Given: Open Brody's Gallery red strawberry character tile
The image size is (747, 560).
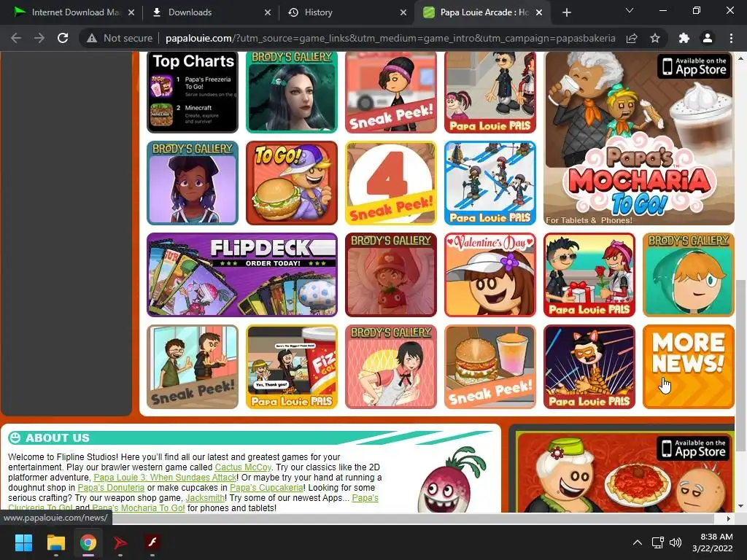Looking at the screenshot, I should pos(391,275).
